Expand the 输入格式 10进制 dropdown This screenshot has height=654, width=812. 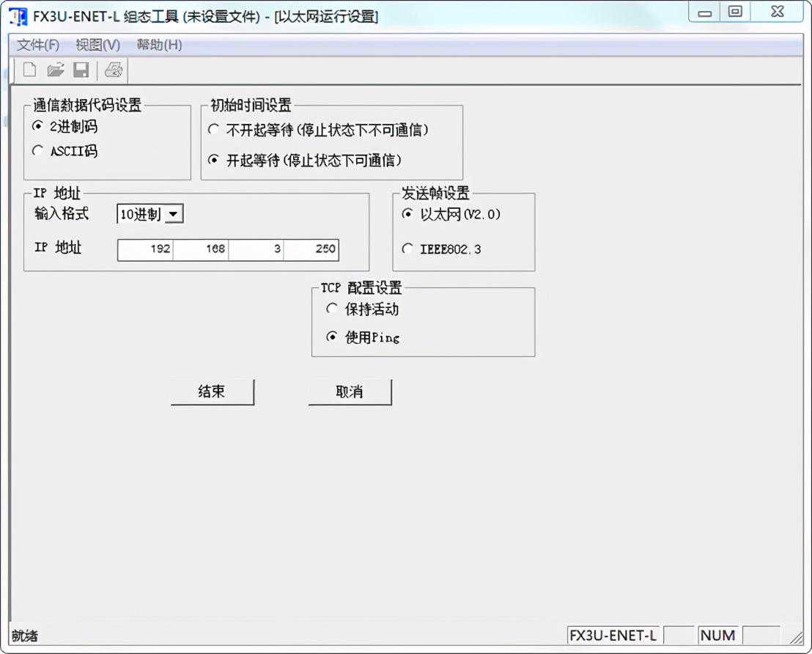coord(174,214)
